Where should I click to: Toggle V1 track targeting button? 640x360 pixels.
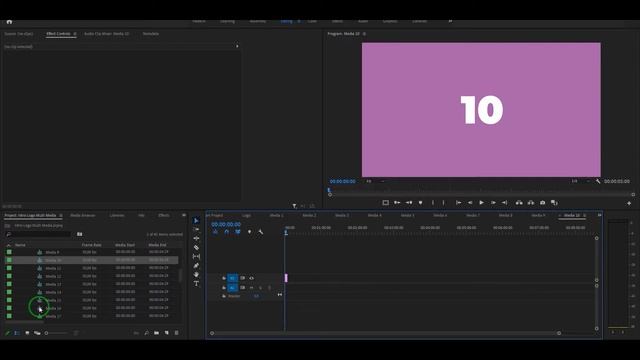[232, 278]
